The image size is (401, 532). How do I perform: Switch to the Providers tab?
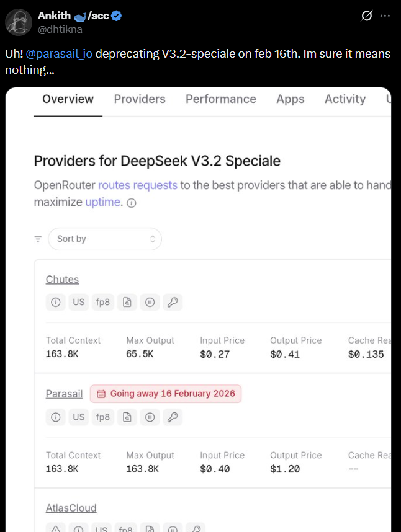point(140,99)
